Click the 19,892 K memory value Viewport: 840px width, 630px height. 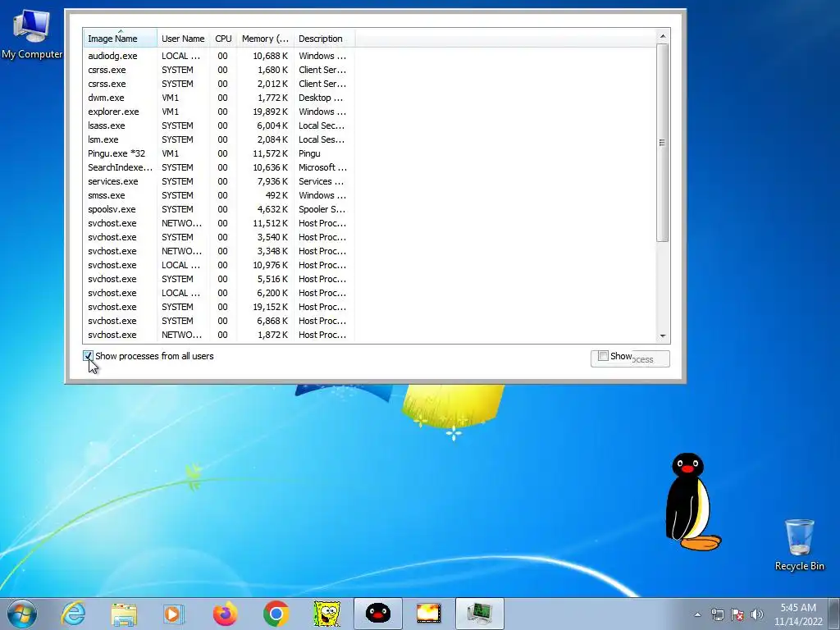pos(272,112)
